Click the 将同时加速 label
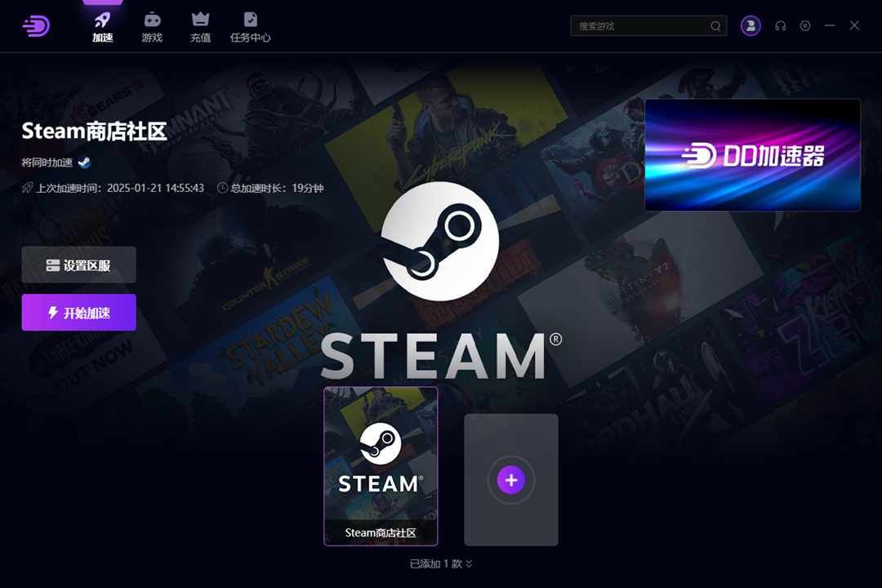 pos(47,163)
